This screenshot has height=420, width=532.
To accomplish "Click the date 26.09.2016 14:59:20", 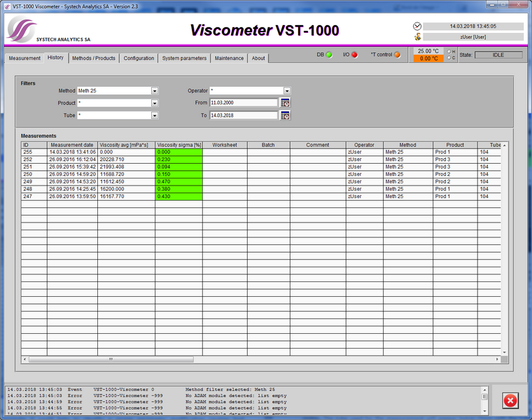I will click(72, 174).
